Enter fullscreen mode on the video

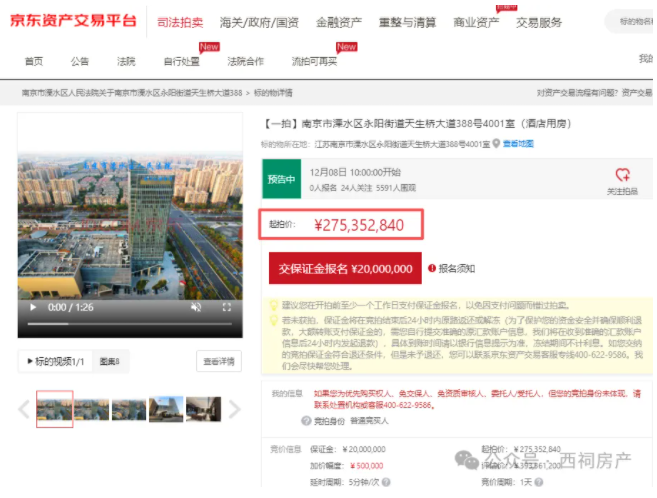tap(227, 307)
